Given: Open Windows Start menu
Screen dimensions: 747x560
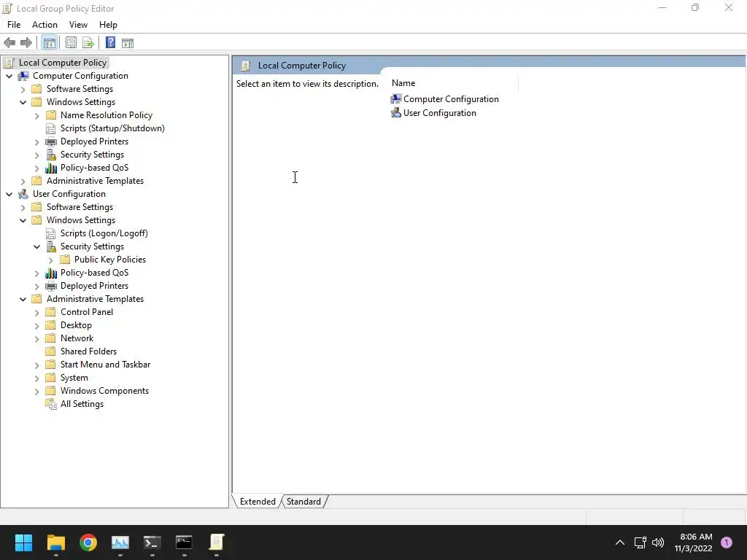Looking at the screenshot, I should (23, 542).
